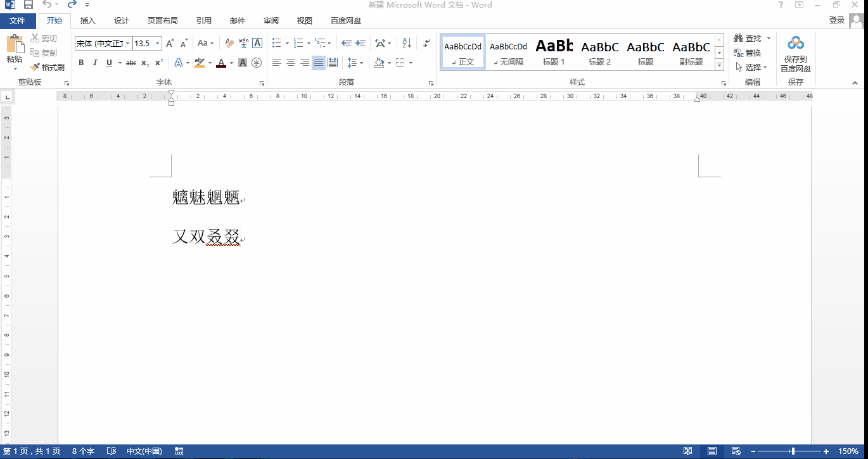868x459 pixels.
Task: Click the phonetic guide (wén) icon
Action: tap(243, 43)
